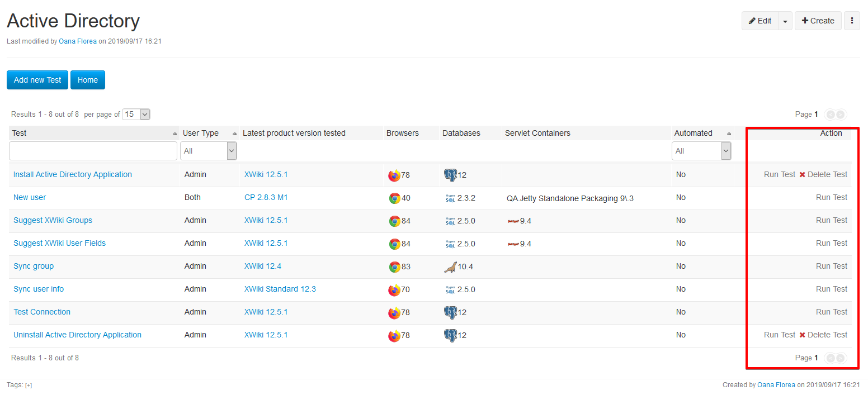This screenshot has height=395, width=868.
Task: Click the Chrome browser icon in New user row
Action: 395,198
